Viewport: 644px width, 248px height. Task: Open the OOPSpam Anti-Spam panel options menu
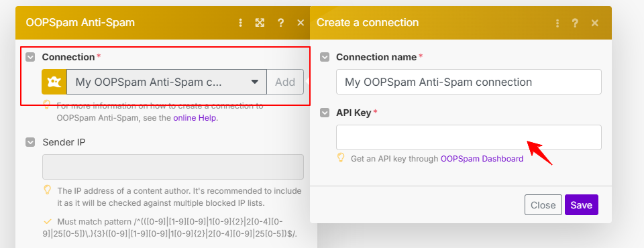tap(241, 23)
